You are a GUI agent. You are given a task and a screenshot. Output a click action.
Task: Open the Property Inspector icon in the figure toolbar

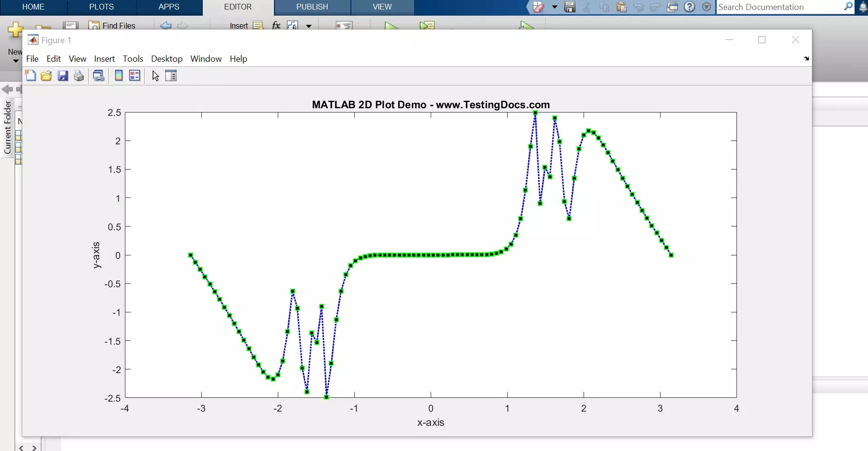pyautogui.click(x=171, y=75)
